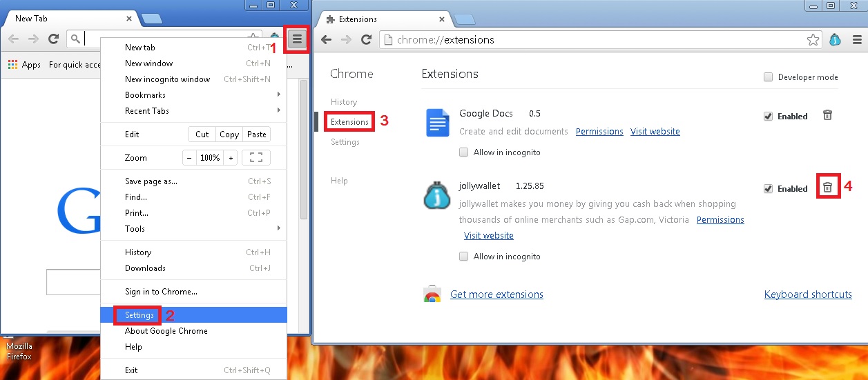Open About Google Chrome
The height and width of the screenshot is (380, 868).
click(193, 331)
